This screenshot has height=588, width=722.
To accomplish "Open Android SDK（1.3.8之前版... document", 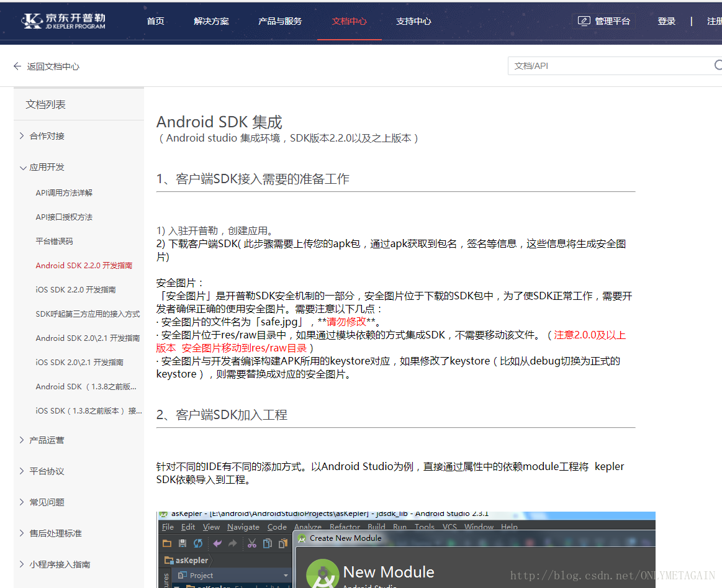I will (x=86, y=386).
